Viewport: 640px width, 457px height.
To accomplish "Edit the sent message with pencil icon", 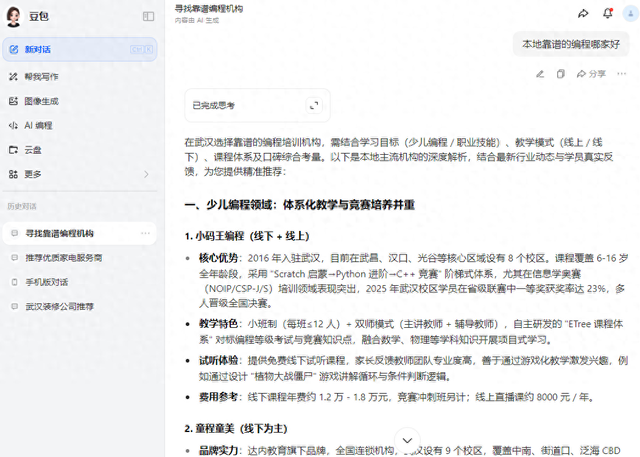I will pos(540,74).
